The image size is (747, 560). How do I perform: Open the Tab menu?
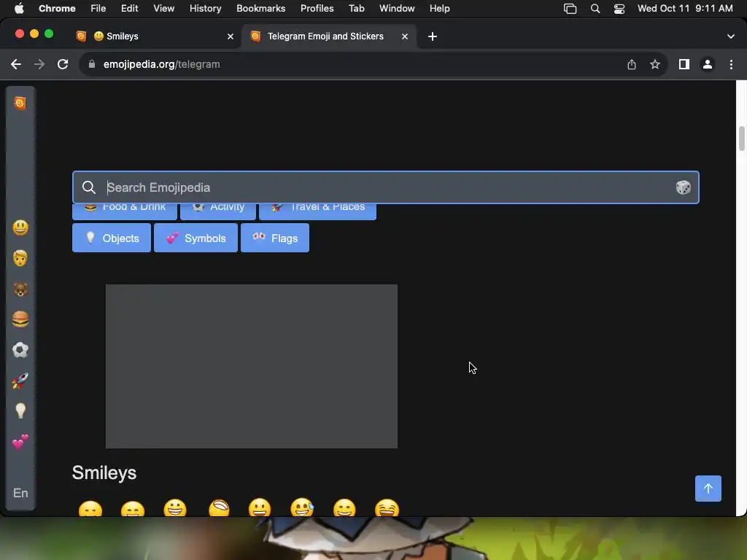[x=356, y=8]
